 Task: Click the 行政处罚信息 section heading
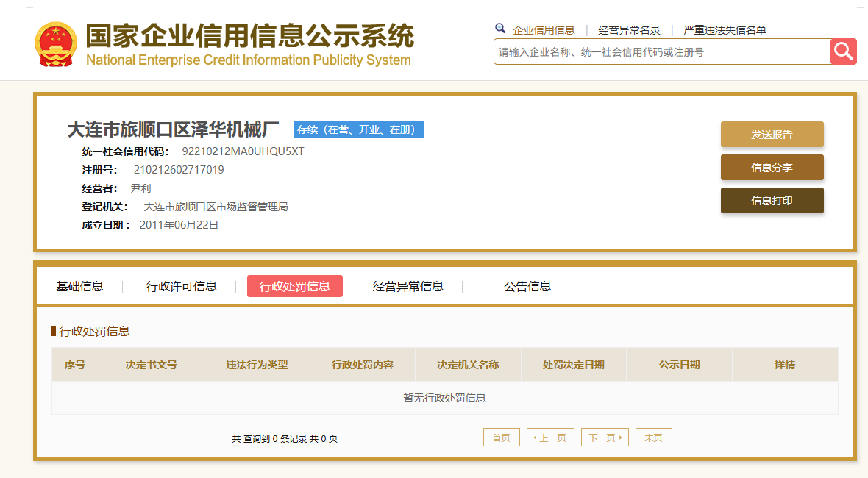94,331
